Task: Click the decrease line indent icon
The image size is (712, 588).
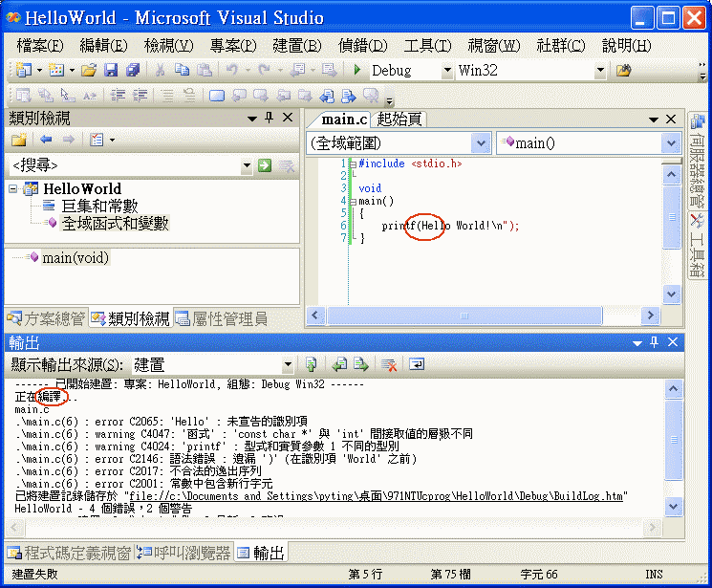Action: tap(119, 96)
